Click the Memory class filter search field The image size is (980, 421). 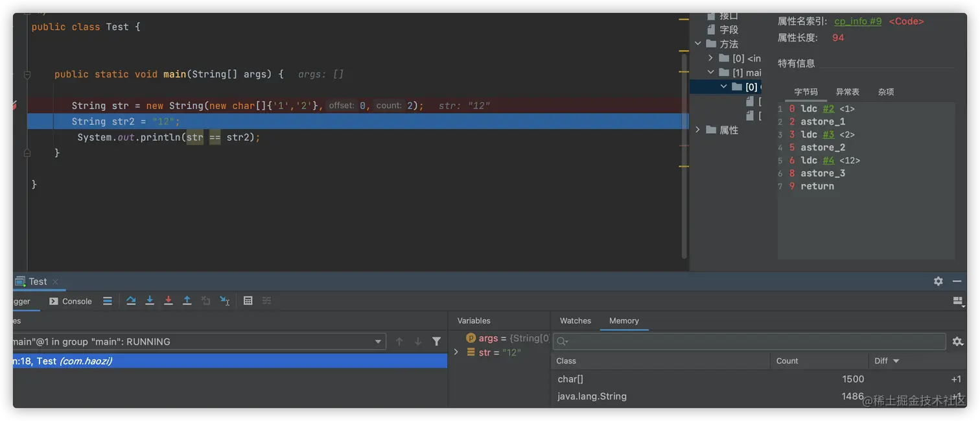coord(749,341)
